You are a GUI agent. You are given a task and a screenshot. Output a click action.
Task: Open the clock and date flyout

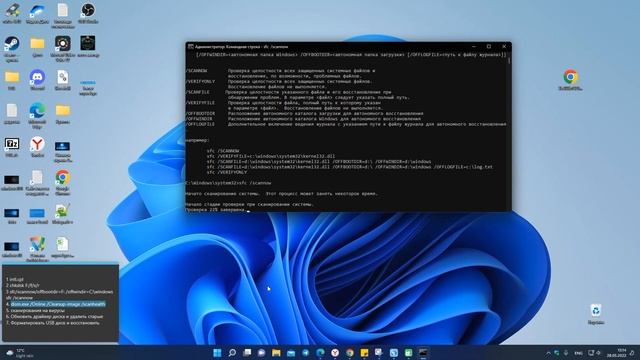(x=616, y=353)
